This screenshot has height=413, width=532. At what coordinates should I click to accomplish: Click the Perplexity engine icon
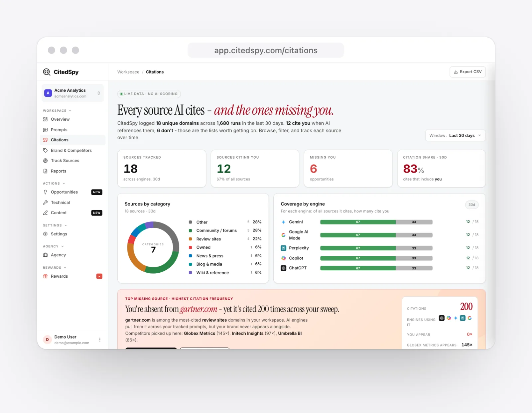[284, 248]
